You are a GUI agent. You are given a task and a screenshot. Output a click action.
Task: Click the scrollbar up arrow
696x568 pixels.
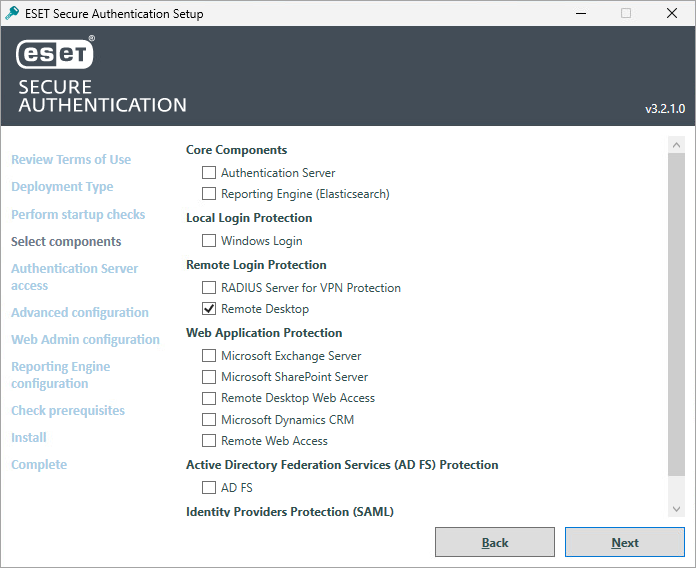(676, 145)
